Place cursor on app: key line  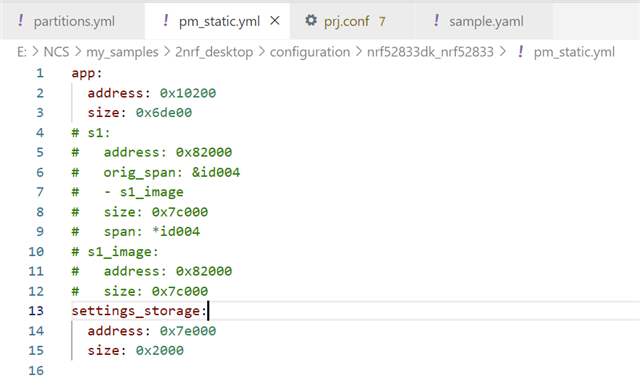tap(87, 73)
